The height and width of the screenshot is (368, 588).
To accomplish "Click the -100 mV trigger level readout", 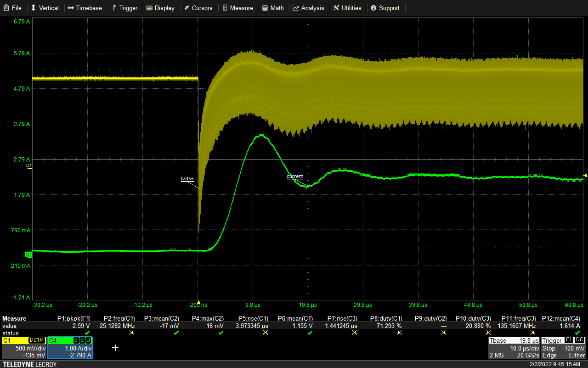I will pos(574,348).
